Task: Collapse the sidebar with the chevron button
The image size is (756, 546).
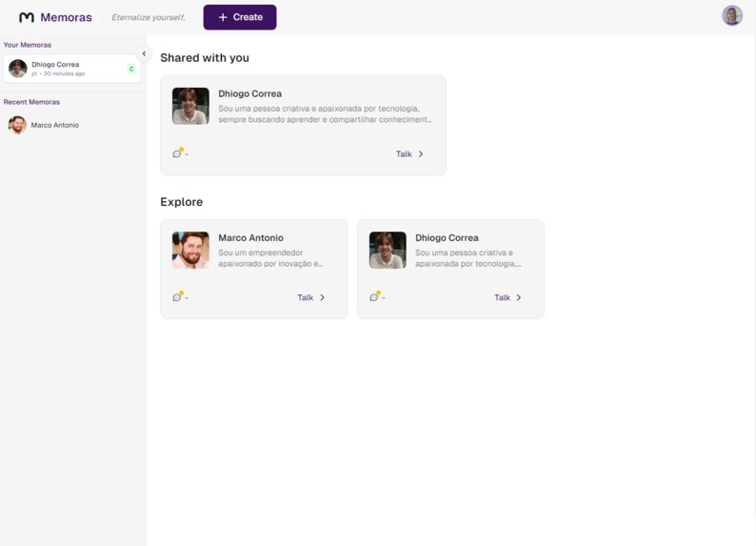Action: point(144,53)
